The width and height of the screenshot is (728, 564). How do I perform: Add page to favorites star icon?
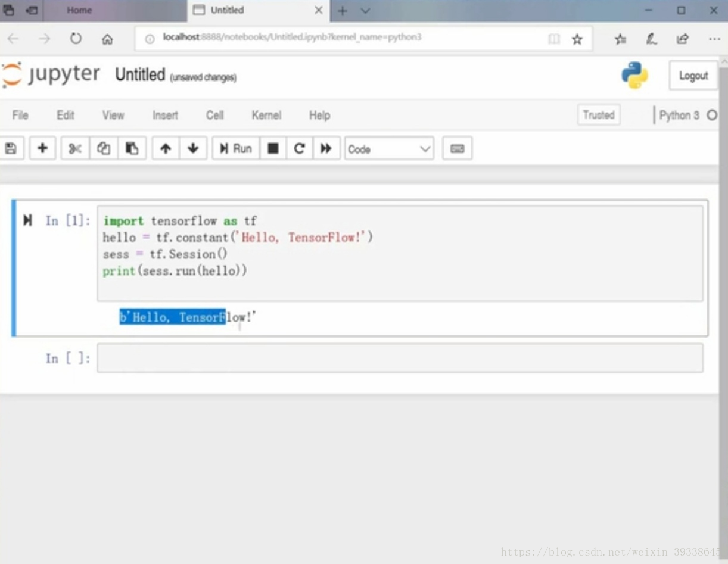[577, 39]
